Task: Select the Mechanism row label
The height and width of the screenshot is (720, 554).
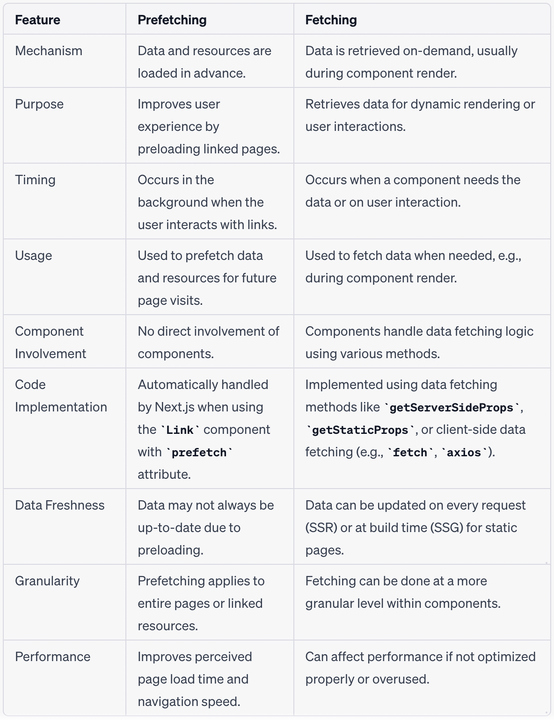Action: (x=49, y=51)
